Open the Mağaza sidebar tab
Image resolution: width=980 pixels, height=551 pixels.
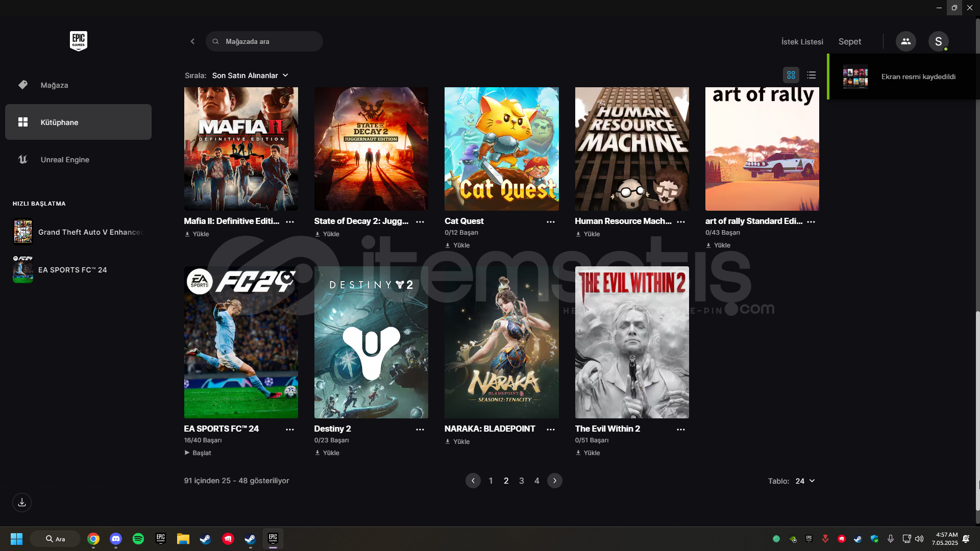coord(54,85)
